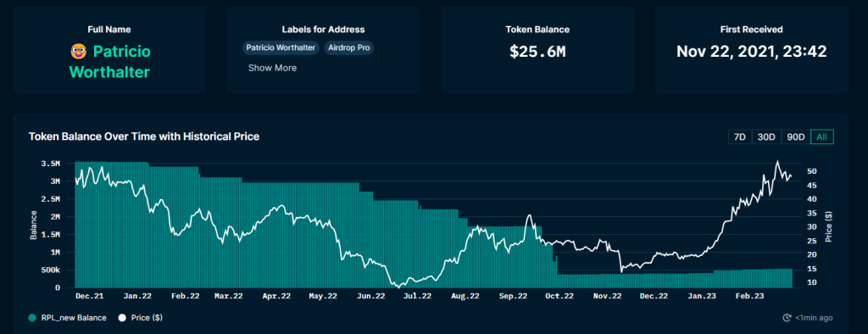The image size is (868, 334).
Task: Click the price line peak in Feb.23
Action: point(777,162)
